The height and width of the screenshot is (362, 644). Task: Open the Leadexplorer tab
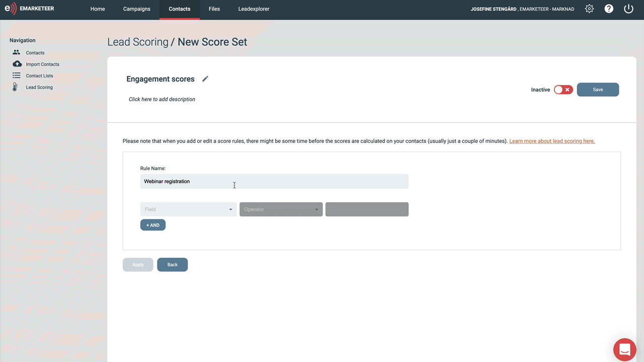254,9
